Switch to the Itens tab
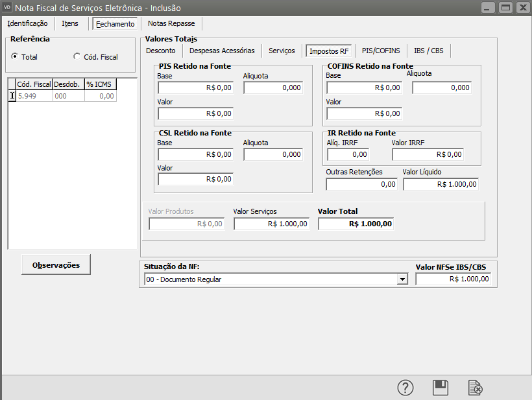The image size is (532, 400). point(70,23)
